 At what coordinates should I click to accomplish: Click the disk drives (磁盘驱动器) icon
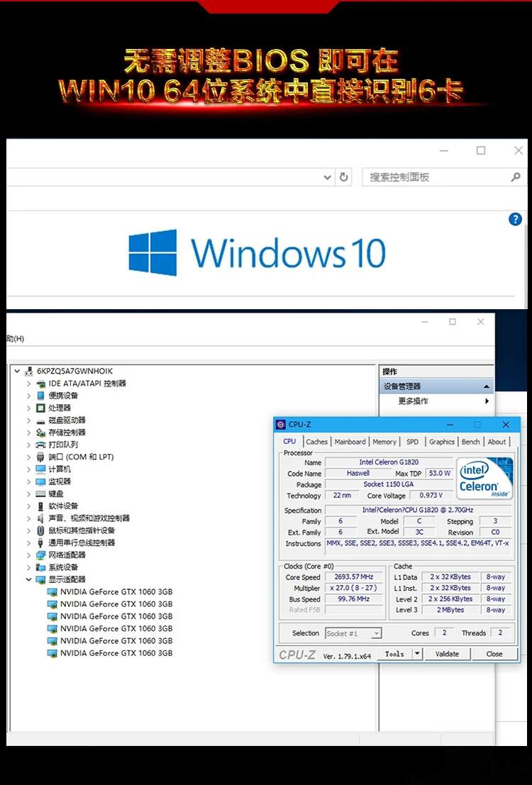click(x=40, y=421)
